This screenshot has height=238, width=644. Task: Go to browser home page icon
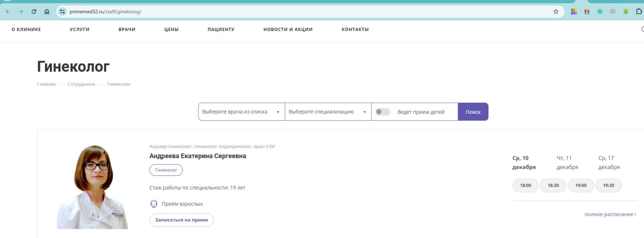47,12
